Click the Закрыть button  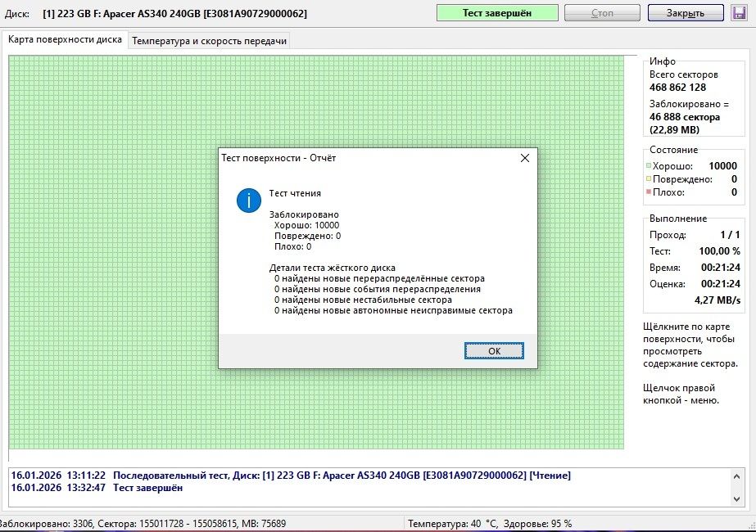686,13
